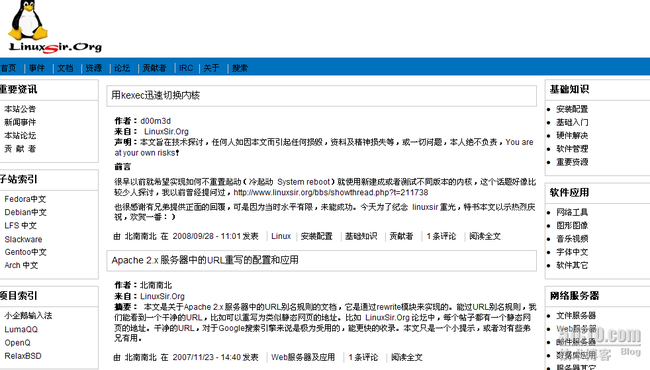Image resolution: width=650 pixels, height=370 pixels.
Task: Click 阅读全文 for Apache article
Action: coord(407,357)
